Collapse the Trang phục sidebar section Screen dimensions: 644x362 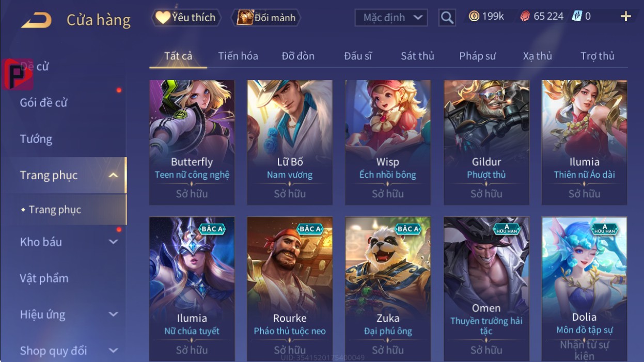pos(114,176)
